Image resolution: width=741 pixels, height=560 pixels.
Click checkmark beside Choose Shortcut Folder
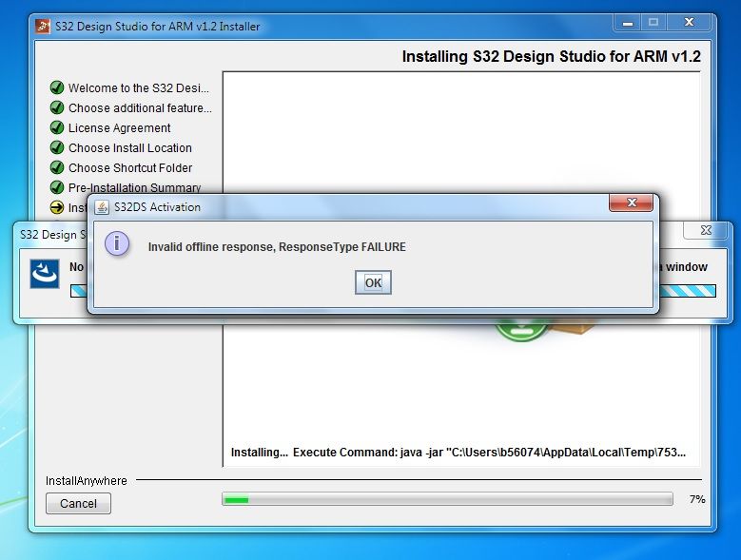(57, 167)
